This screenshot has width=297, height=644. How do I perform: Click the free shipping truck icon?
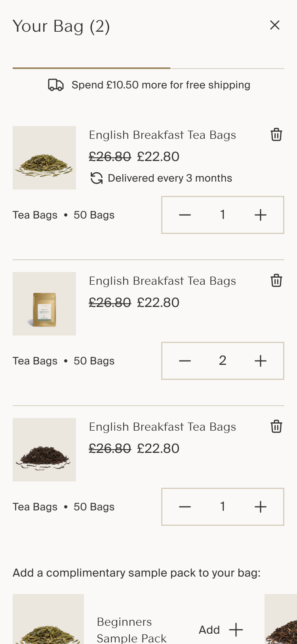[x=56, y=85]
